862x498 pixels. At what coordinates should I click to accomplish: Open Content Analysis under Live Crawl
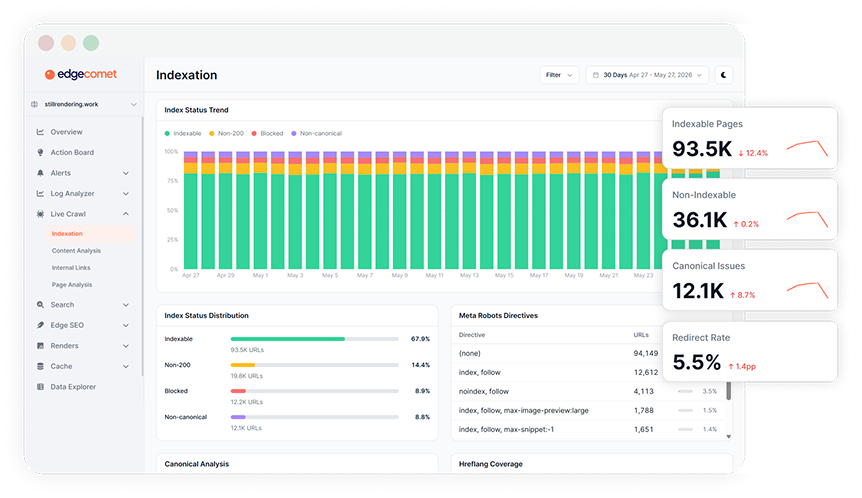pyautogui.click(x=76, y=251)
